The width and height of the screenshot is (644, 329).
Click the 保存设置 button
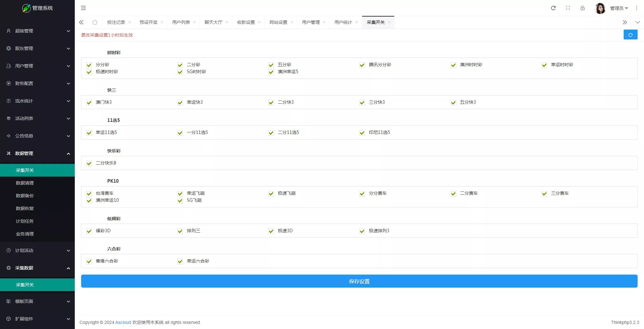click(359, 281)
